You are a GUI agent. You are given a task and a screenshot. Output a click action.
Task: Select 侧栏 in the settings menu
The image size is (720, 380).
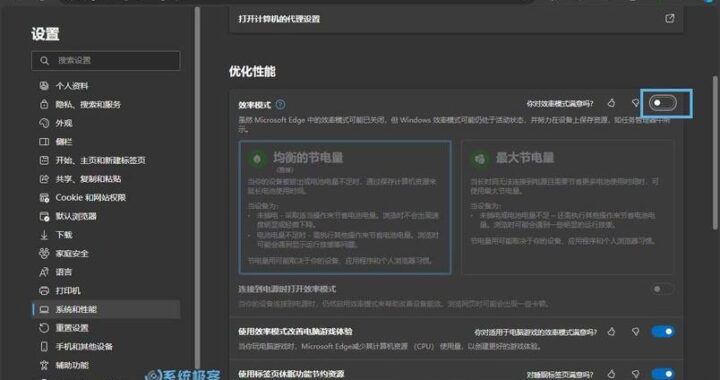pos(106,142)
